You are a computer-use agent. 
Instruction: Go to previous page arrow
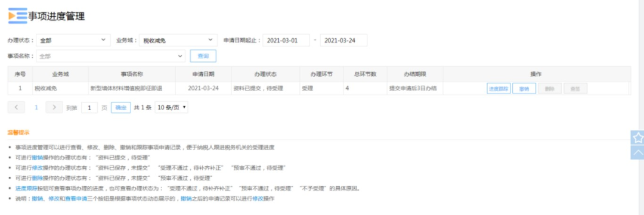pyautogui.click(x=16, y=107)
